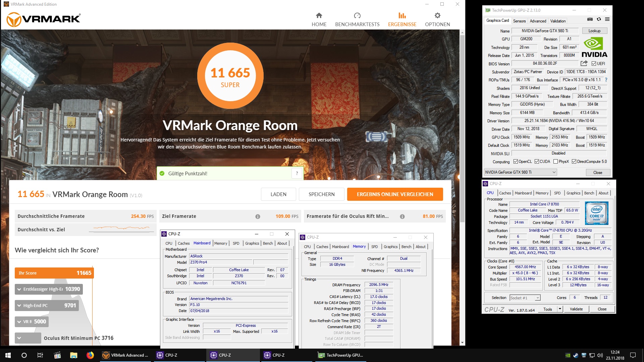Viewport: 644px width, 362px height.
Task: Open Task View on the taskbar
Action: [x=40, y=355]
